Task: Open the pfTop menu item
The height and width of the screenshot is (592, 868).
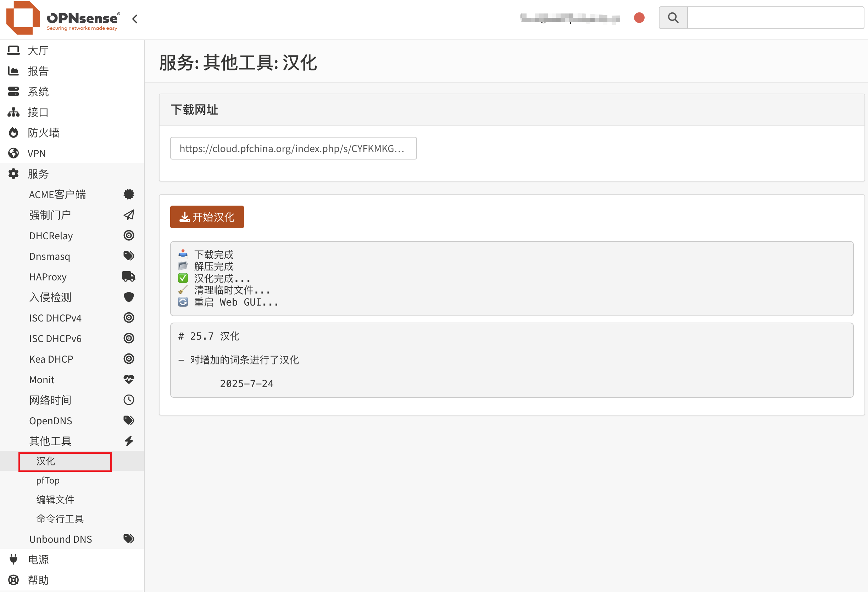Action: [x=48, y=480]
